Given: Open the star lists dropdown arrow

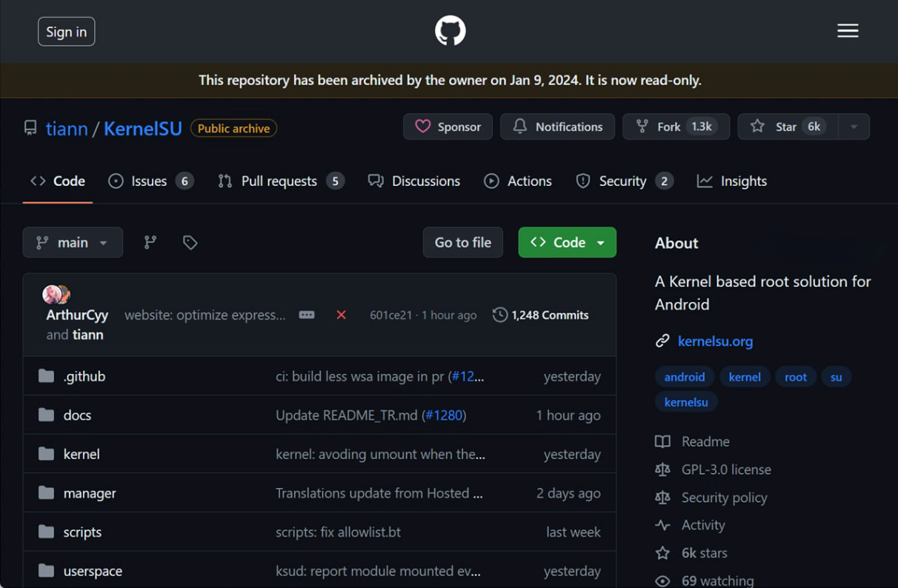Looking at the screenshot, I should tap(854, 127).
